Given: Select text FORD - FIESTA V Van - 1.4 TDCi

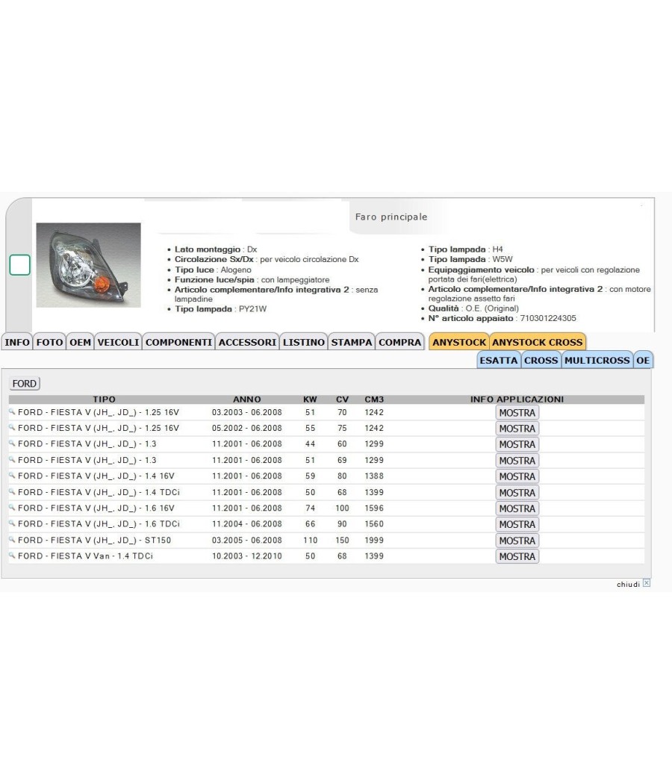Looking at the screenshot, I should 86,556.
